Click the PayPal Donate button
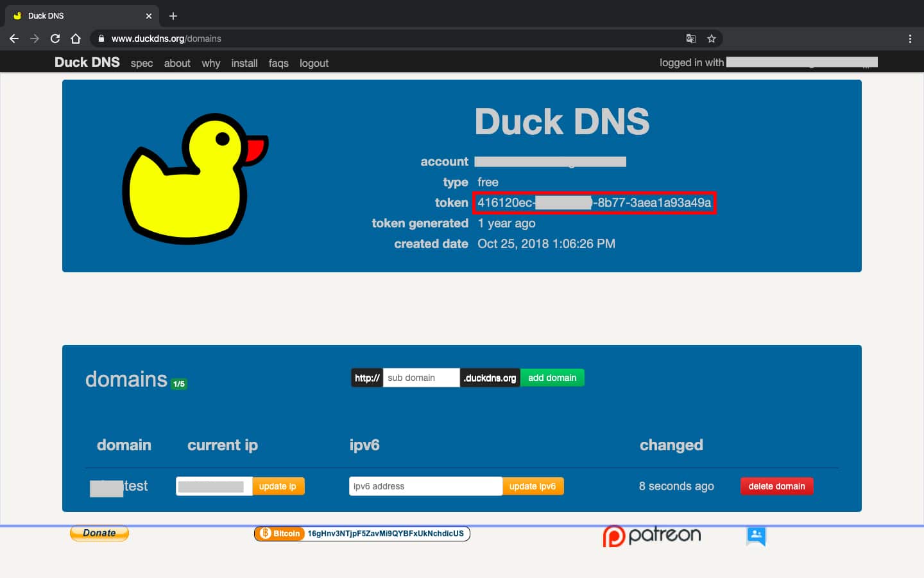 pos(99,533)
